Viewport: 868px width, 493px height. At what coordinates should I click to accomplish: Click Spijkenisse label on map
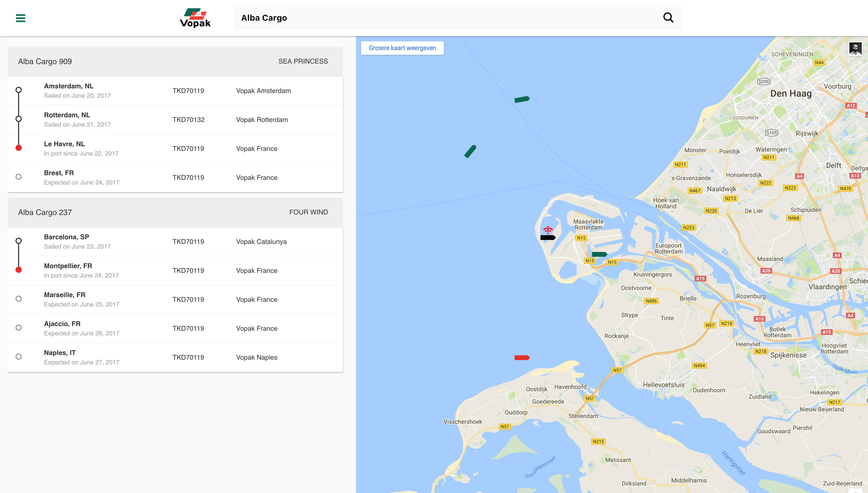pyautogui.click(x=788, y=355)
